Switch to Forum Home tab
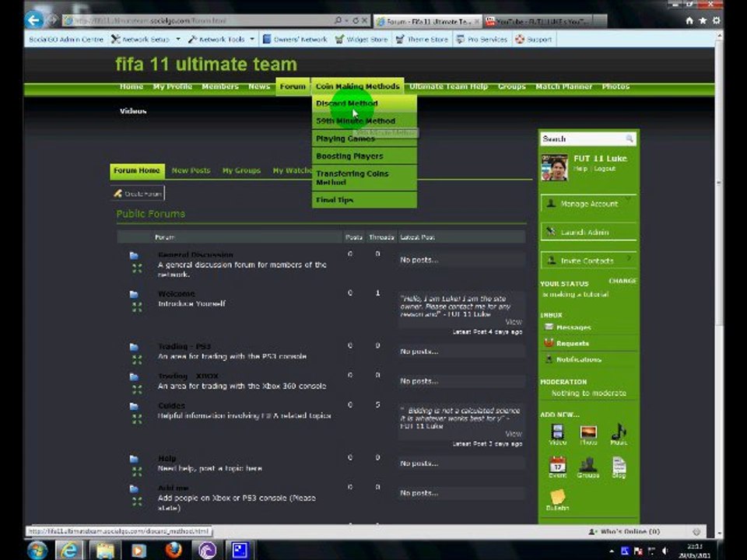Image resolution: width=747 pixels, height=560 pixels. [x=137, y=170]
